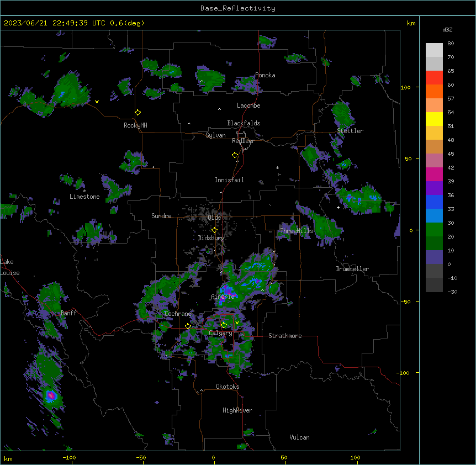Pick the red 60-65 dBZ legend swatch
This screenshot has height=465, width=476.
(434, 78)
